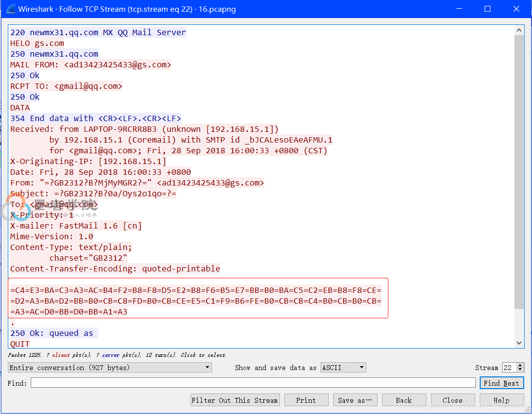
Task: Click the 'Mime-Version: 1.0' line
Action: (x=52, y=236)
